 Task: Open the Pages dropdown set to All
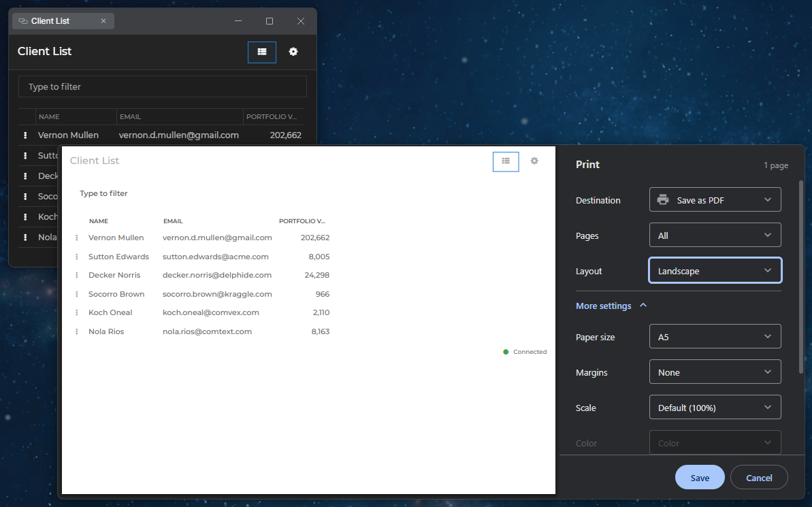[715, 235]
